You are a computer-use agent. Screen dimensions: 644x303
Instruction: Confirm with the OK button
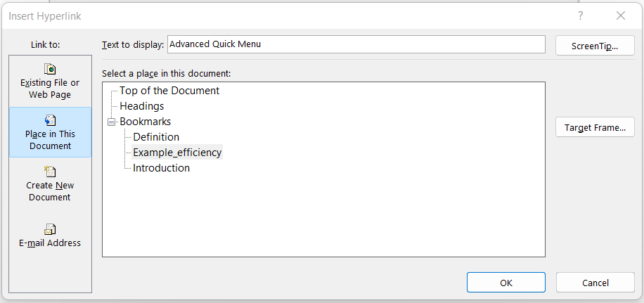[505, 283]
